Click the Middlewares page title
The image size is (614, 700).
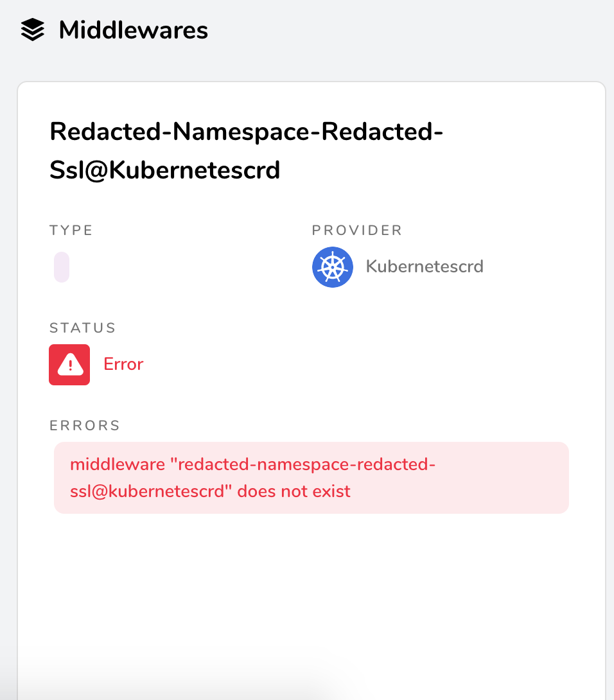132,30
